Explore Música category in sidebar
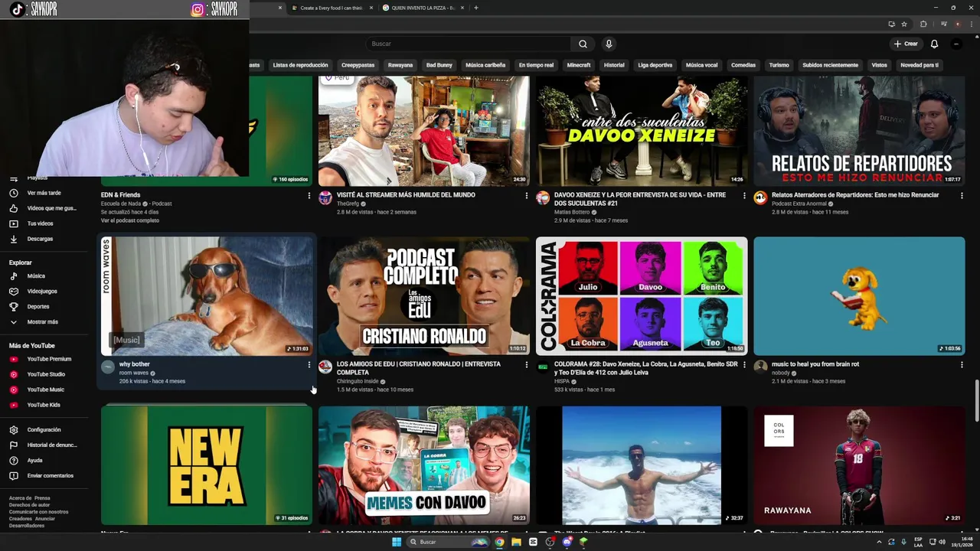The height and width of the screenshot is (551, 980). (x=36, y=275)
